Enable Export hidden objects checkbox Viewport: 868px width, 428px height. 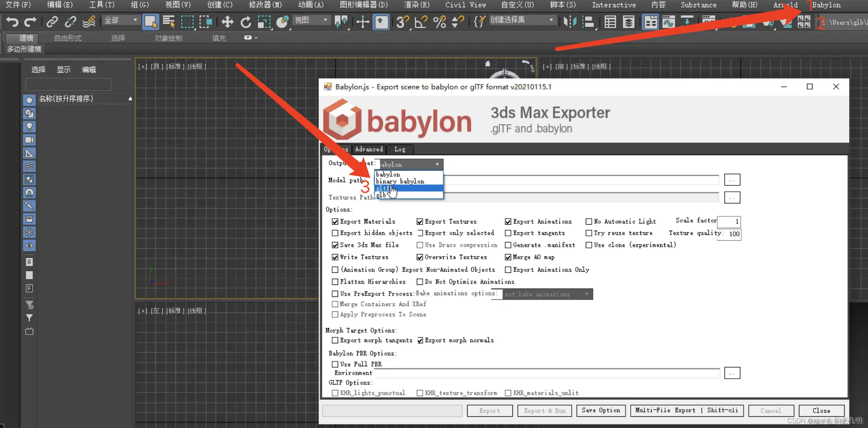pos(335,233)
